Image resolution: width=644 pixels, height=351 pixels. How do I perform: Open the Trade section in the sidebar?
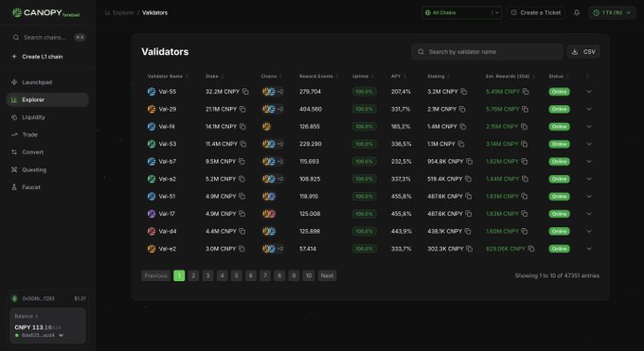[47, 134]
